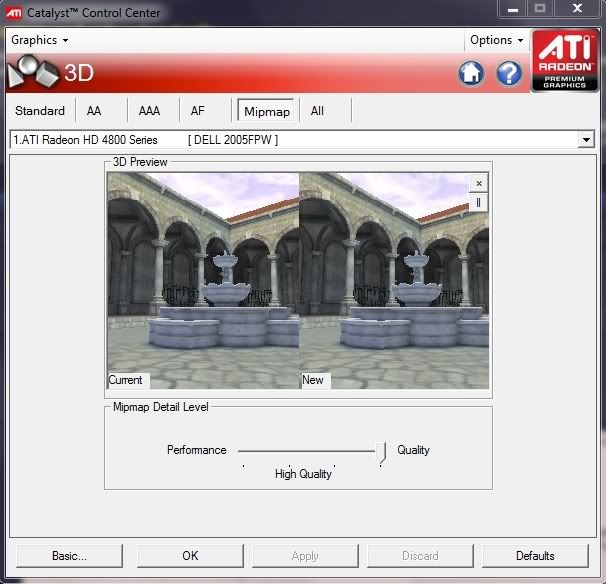
Task: Restore settings with the Defaults button
Action: tap(535, 556)
